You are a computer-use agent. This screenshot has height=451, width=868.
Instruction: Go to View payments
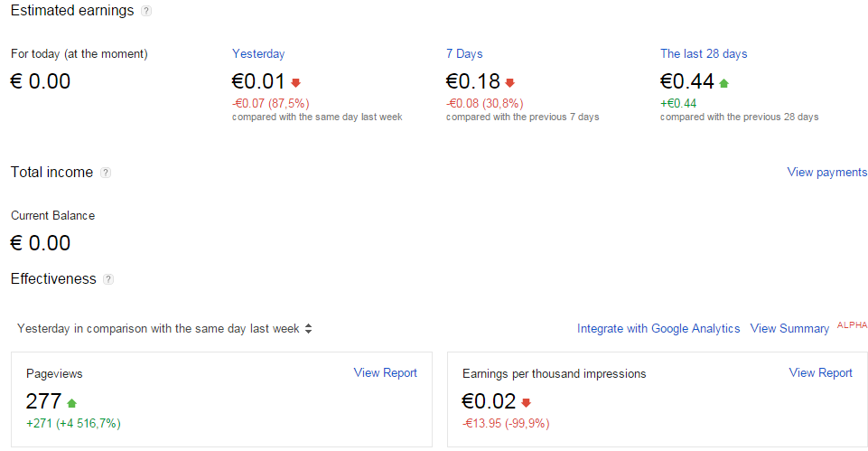pos(826,173)
